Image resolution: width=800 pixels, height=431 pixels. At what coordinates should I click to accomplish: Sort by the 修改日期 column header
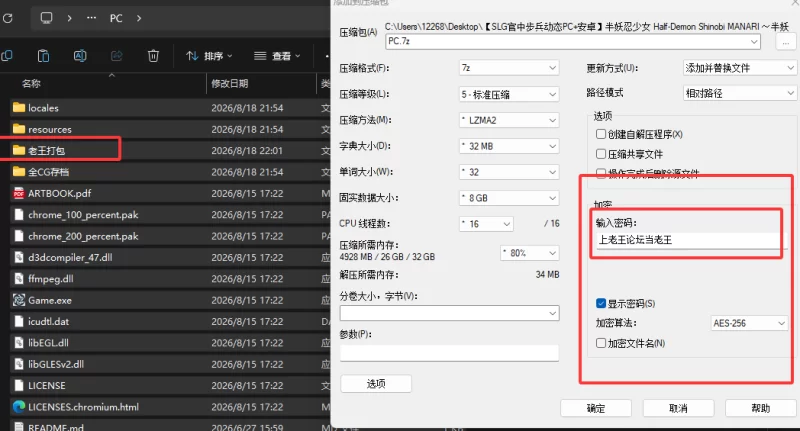(230, 84)
